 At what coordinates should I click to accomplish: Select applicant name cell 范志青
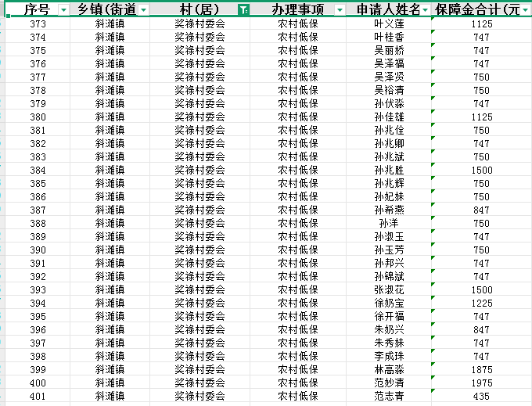click(389, 396)
